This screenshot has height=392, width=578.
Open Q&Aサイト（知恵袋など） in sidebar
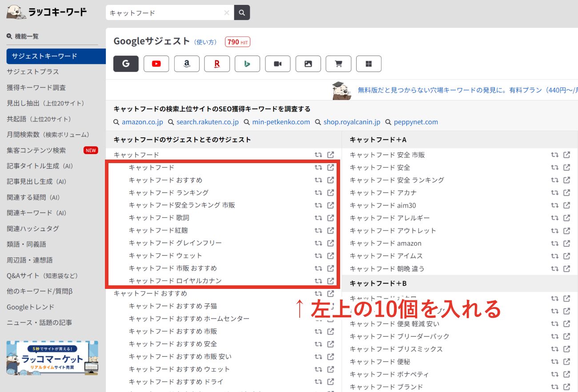tap(42, 276)
